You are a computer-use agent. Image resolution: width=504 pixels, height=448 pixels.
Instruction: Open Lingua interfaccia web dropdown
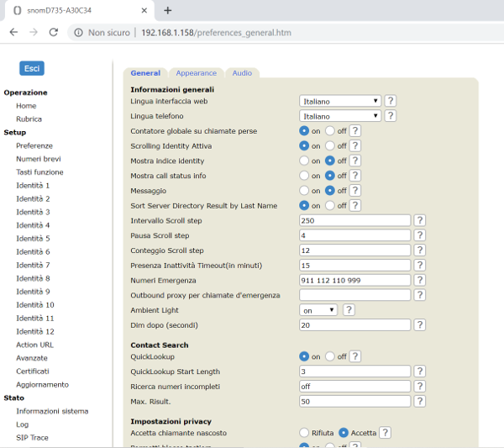pyautogui.click(x=340, y=101)
